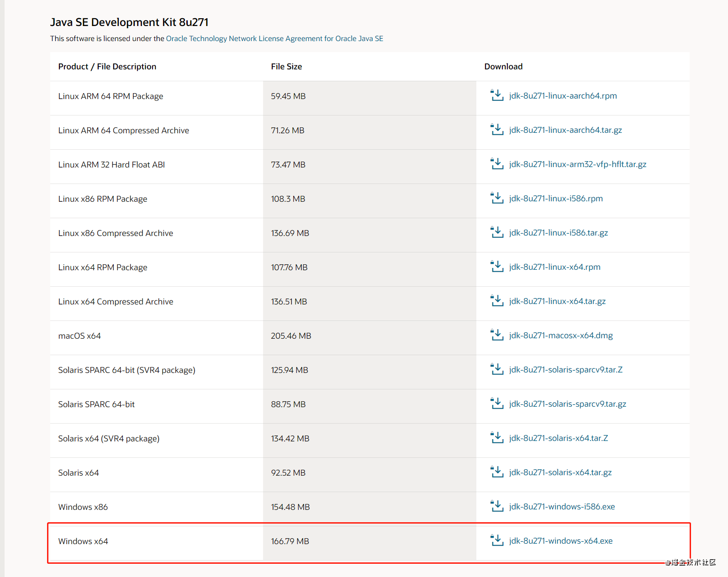Click the 71.26 MB file size
Image resolution: width=728 pixels, height=577 pixels.
[x=288, y=131]
